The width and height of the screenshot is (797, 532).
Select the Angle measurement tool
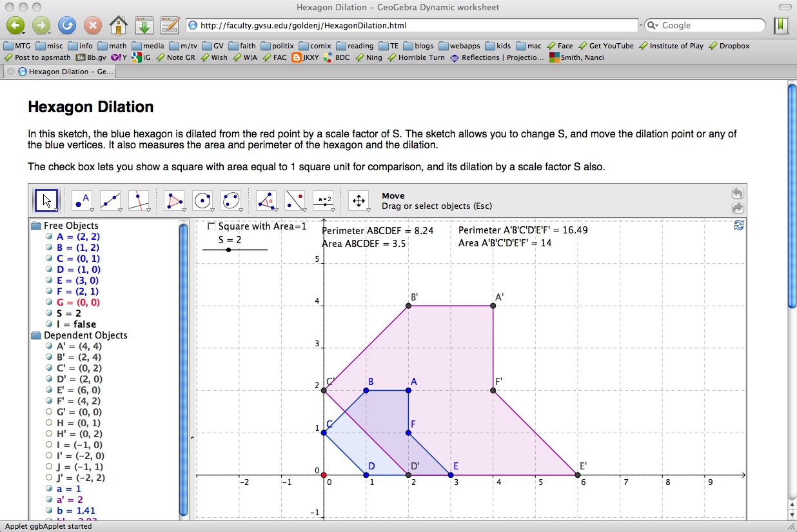(x=266, y=200)
